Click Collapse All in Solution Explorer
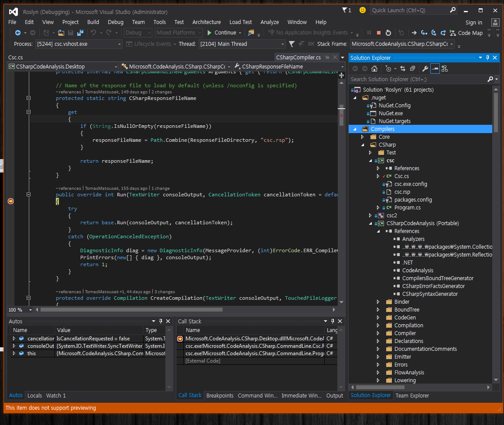The width and height of the screenshot is (504, 425). [411, 69]
